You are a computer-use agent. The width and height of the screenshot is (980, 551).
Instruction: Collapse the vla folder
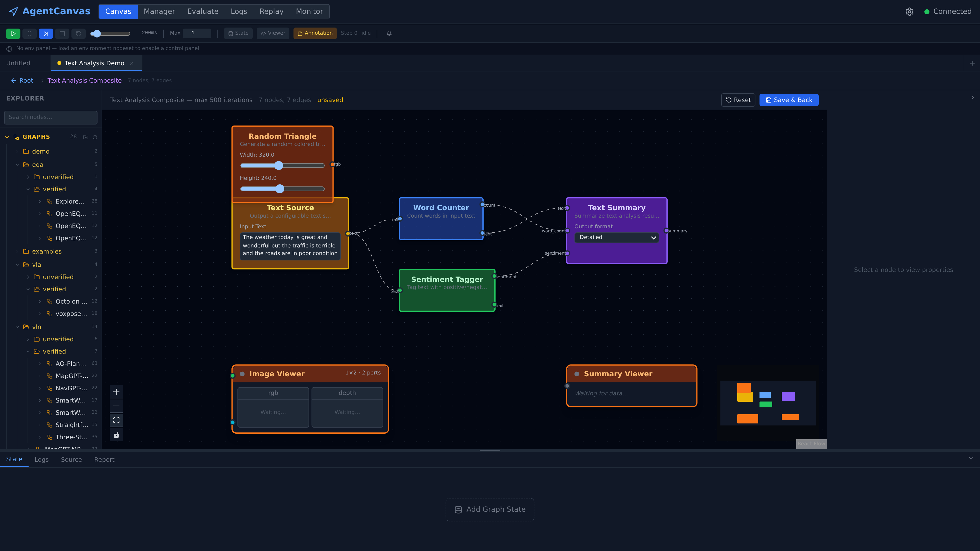tap(17, 265)
